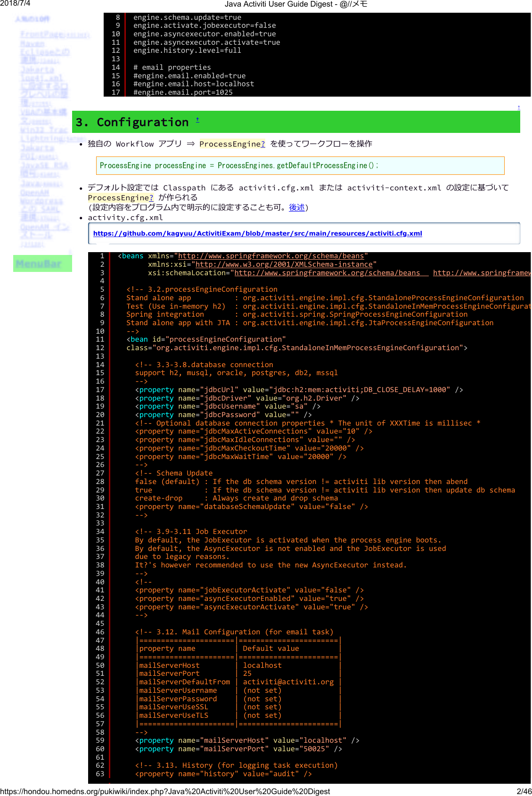Click the '3. Configuration' heading text

tap(132, 122)
